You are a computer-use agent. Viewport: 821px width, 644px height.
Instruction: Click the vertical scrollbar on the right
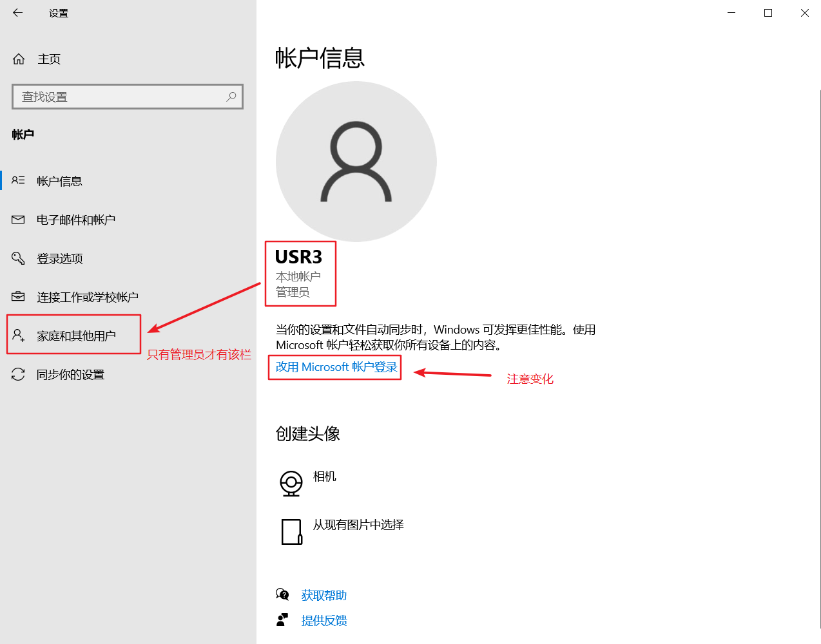click(820, 359)
